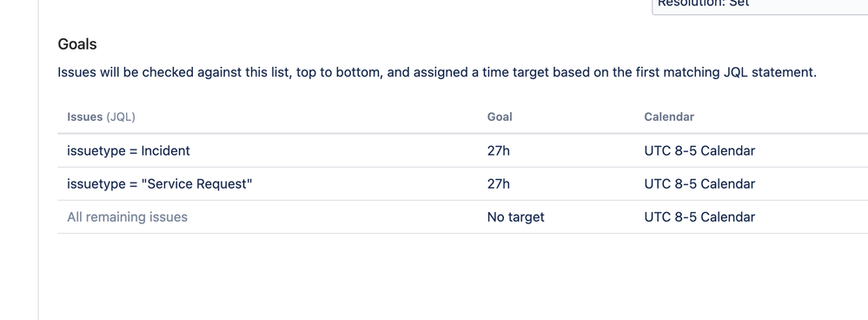The width and height of the screenshot is (868, 320).
Task: Click the No target goal value
Action: [x=515, y=217]
